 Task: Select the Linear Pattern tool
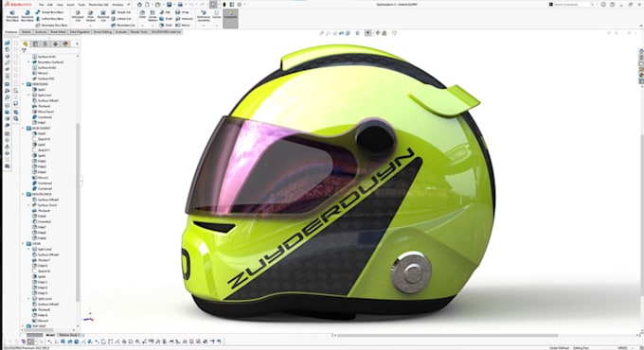pos(152,15)
